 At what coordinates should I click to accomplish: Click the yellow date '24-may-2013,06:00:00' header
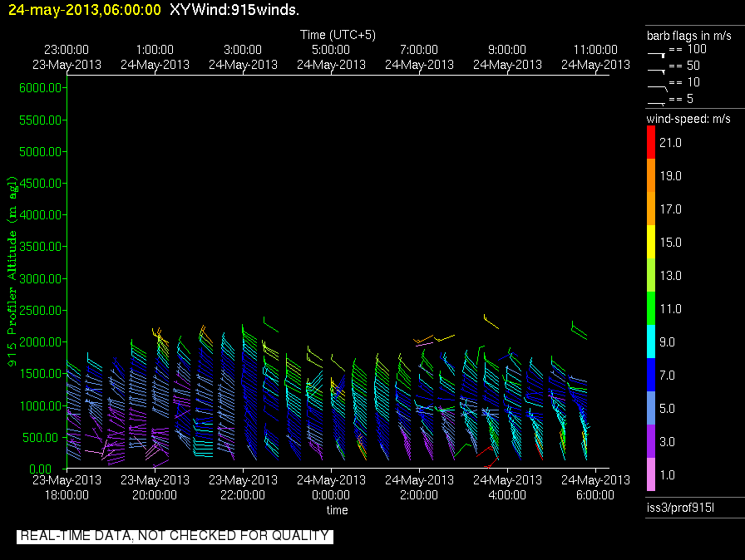[x=85, y=9]
